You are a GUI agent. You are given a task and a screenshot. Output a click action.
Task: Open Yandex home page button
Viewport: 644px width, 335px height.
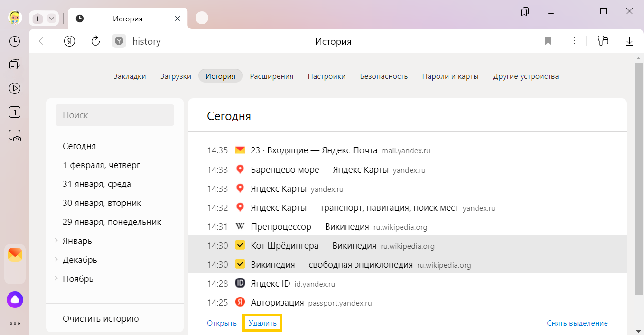[70, 41]
